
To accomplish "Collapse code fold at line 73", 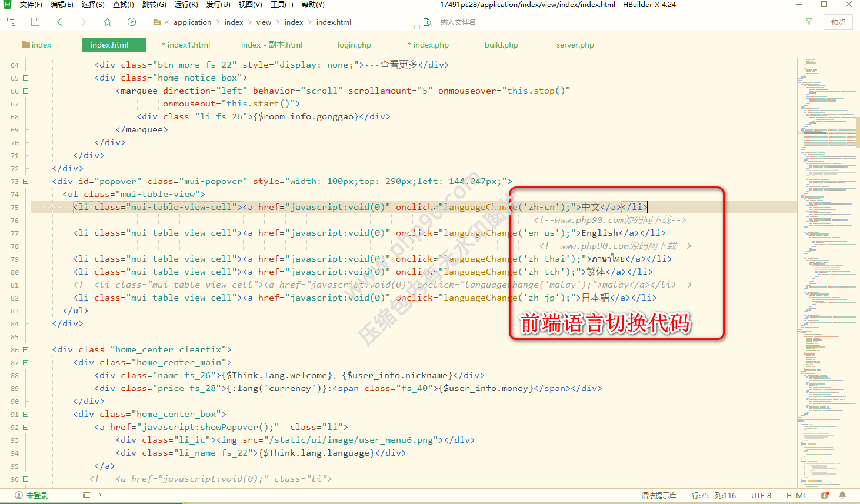I will [26, 181].
